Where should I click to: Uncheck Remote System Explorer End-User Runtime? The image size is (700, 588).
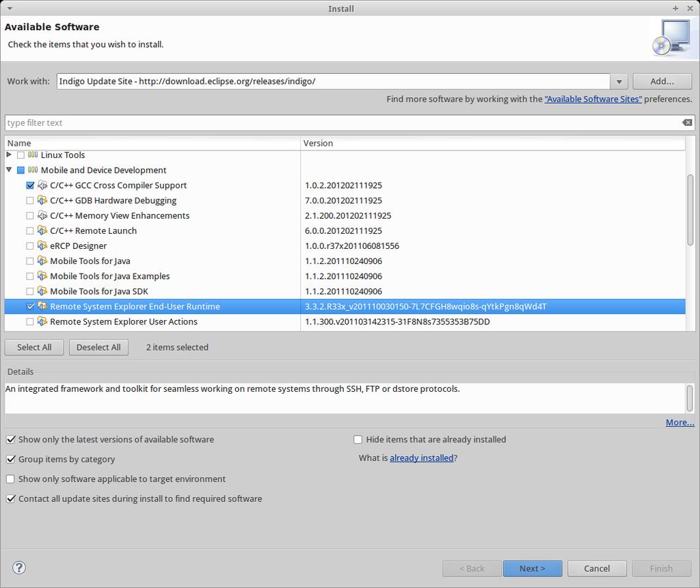(x=30, y=307)
